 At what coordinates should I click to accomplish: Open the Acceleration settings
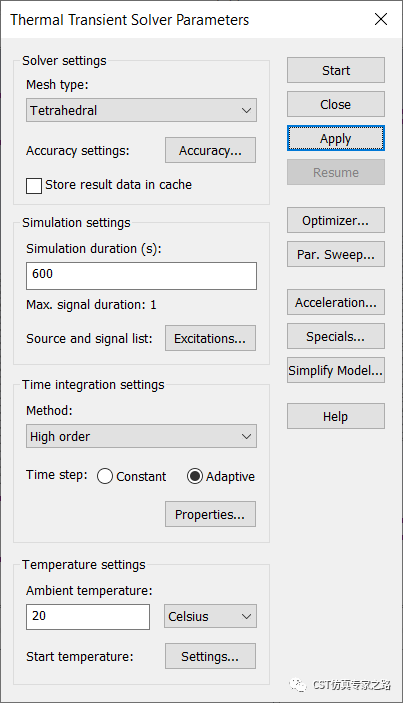point(336,302)
